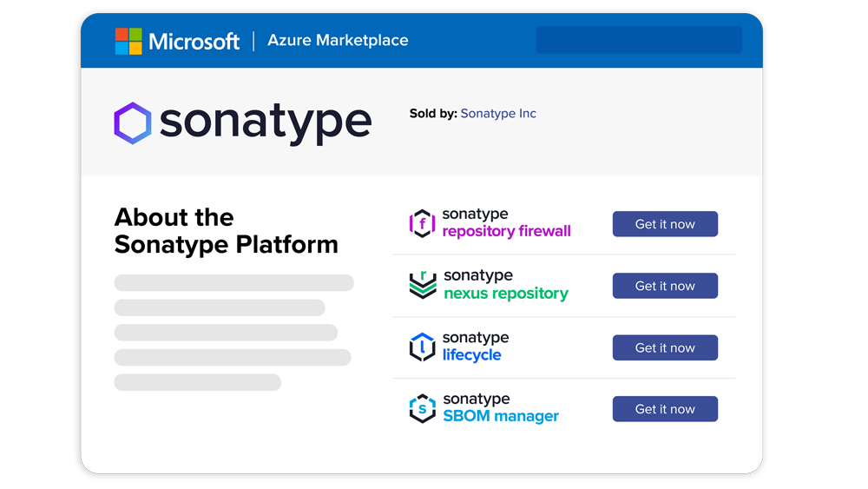The height and width of the screenshot is (489, 868).
Task: Click the SBOM manager hexagon icon
Action: click(422, 408)
